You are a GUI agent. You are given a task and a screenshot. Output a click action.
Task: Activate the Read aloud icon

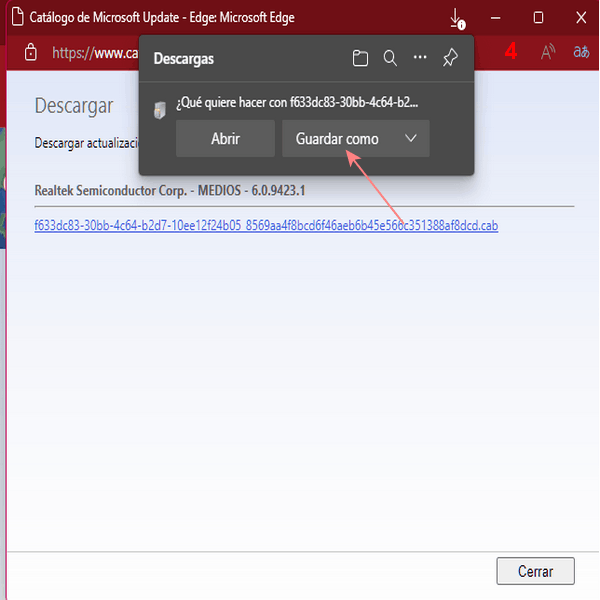[x=548, y=52]
